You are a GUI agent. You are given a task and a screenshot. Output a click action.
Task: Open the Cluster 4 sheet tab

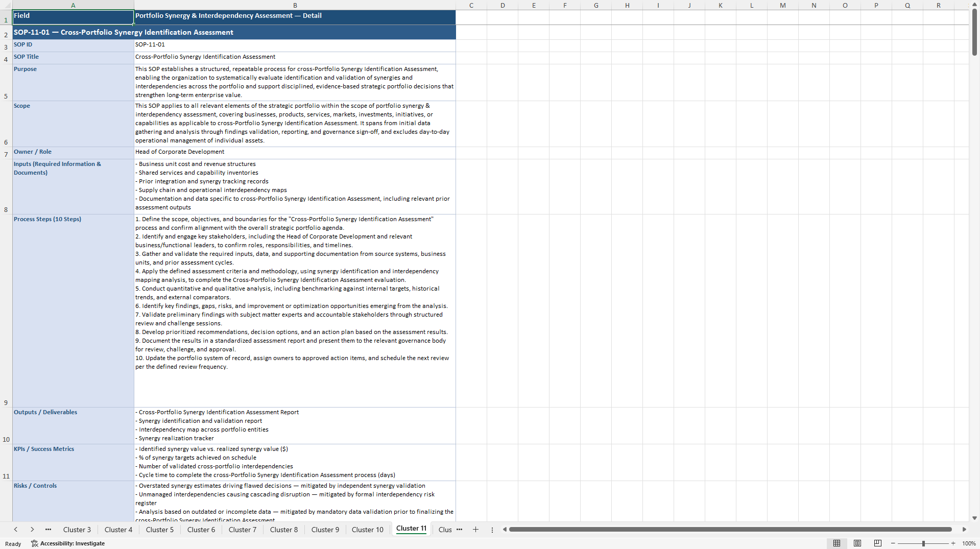(x=118, y=530)
